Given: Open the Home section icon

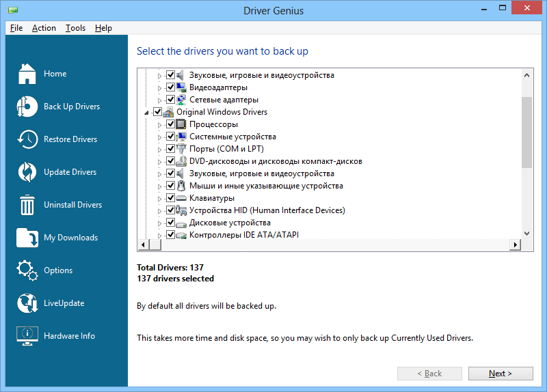Looking at the screenshot, I should coord(27,74).
